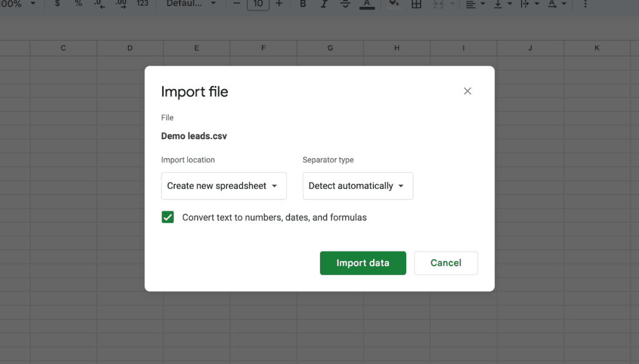Screen dimensions: 639x364
Task: Click the Import data button
Action: [363, 263]
